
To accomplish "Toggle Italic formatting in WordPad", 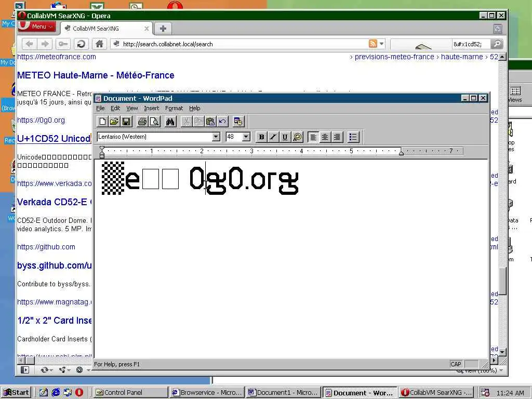I will point(273,137).
